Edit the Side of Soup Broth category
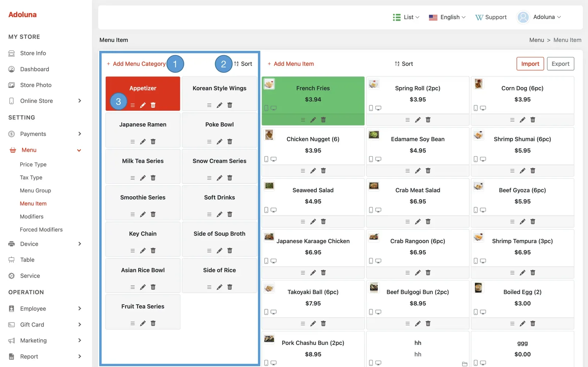The height and width of the screenshot is (367, 588). point(219,251)
